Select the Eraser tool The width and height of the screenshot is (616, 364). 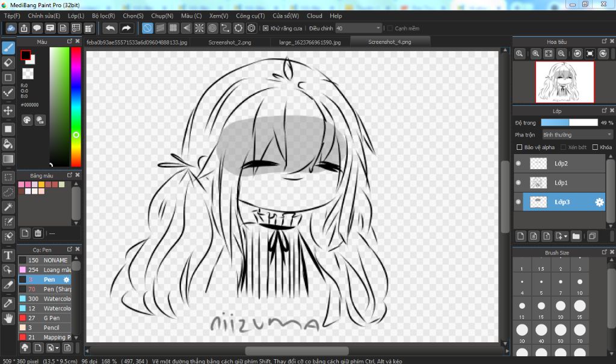[x=8, y=63]
